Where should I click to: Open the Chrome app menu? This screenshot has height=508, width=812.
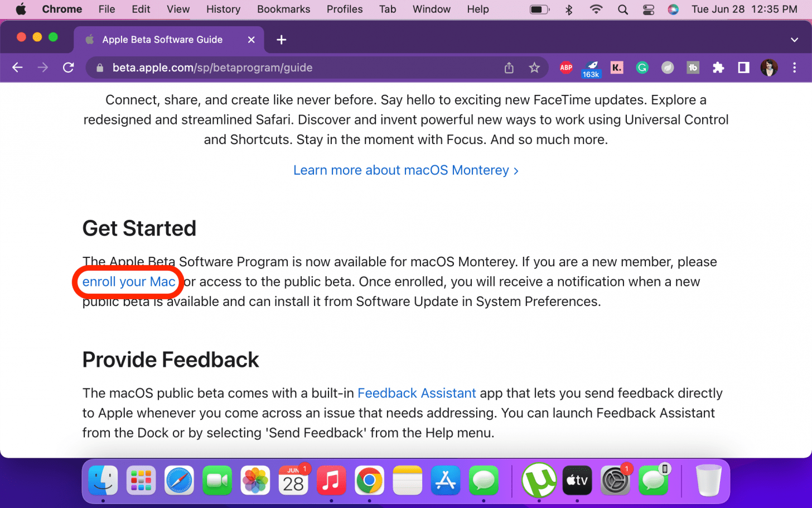pos(62,9)
